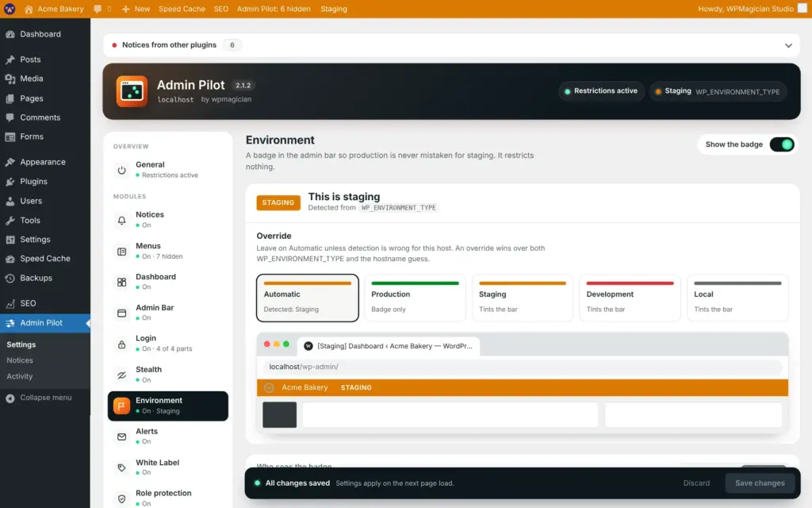Click the Tools wrench icon in sidebar
812x508 pixels.
pos(10,221)
